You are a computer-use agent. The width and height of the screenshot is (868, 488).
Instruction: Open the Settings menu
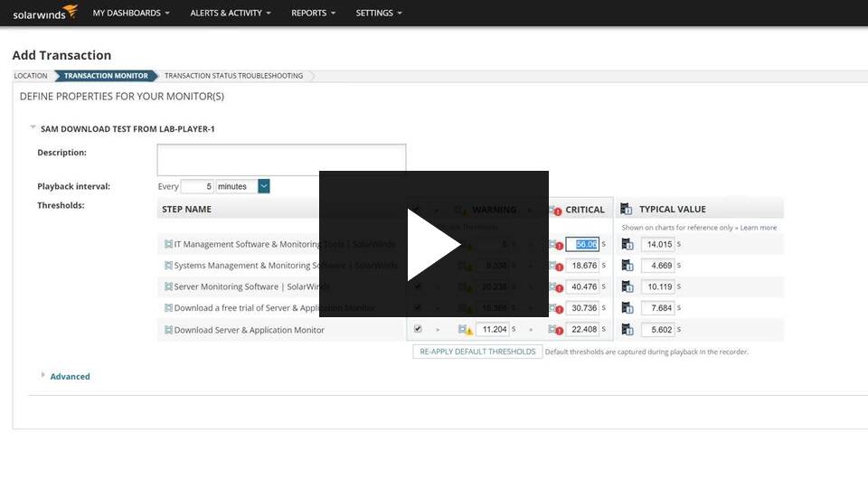(379, 13)
